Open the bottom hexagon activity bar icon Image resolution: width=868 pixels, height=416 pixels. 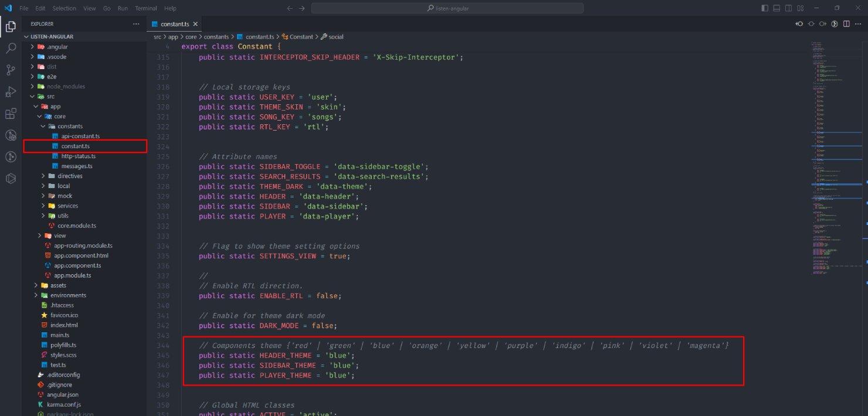tap(11, 179)
